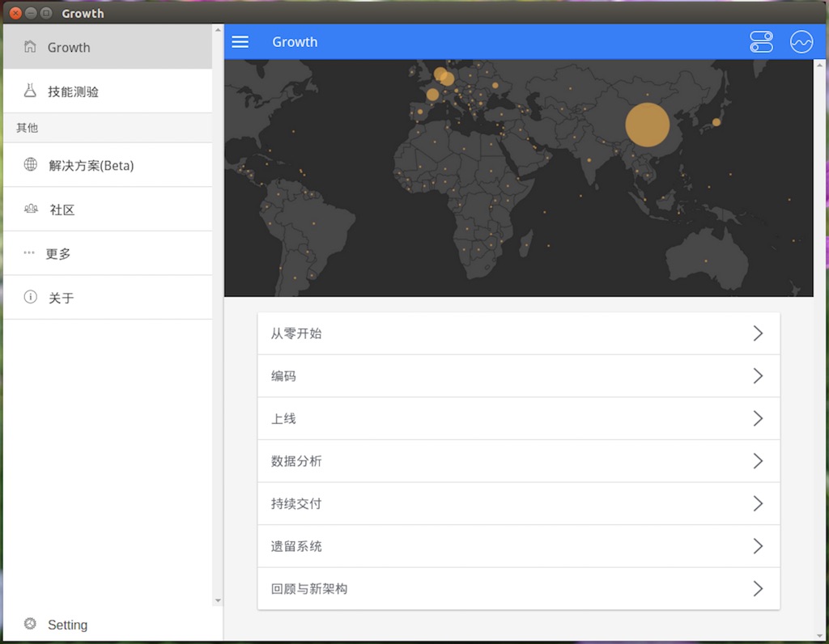Click the info icon for 关于
The width and height of the screenshot is (829, 644).
pyautogui.click(x=31, y=296)
